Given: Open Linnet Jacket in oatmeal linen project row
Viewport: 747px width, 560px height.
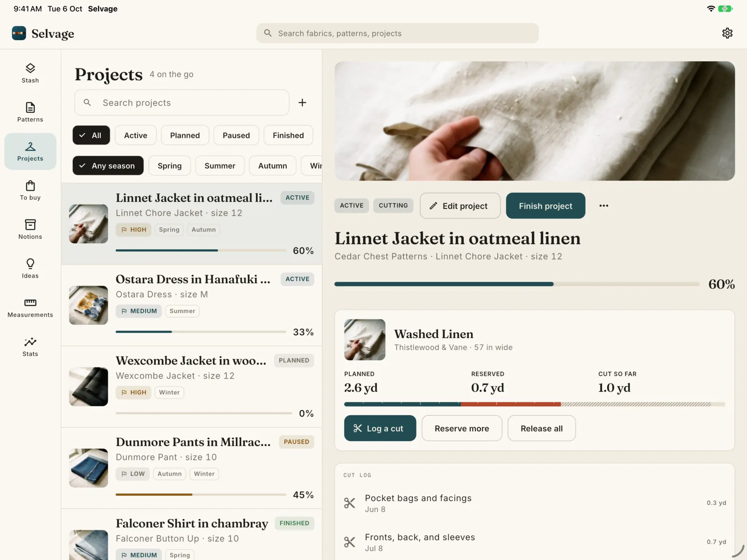Looking at the screenshot, I should click(191, 224).
